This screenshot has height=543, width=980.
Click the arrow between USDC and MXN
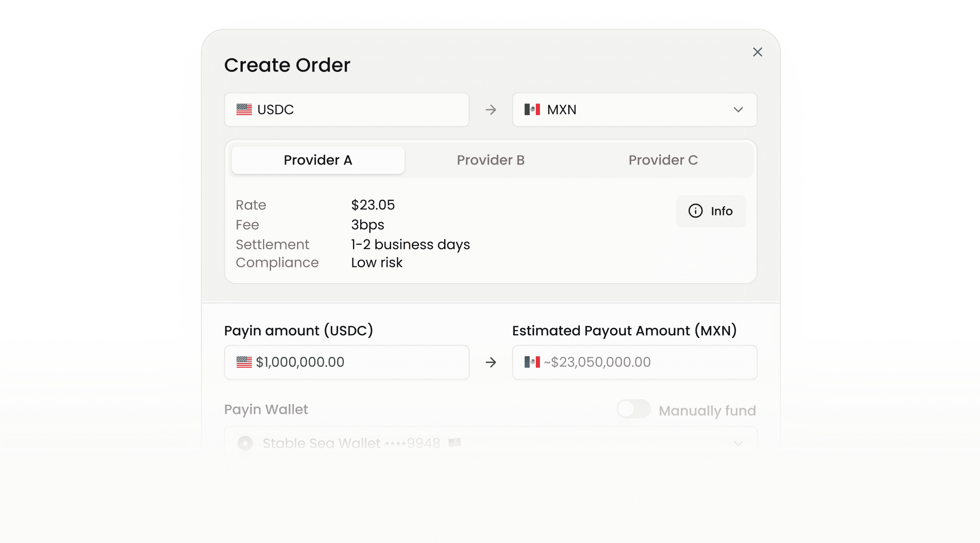[491, 110]
